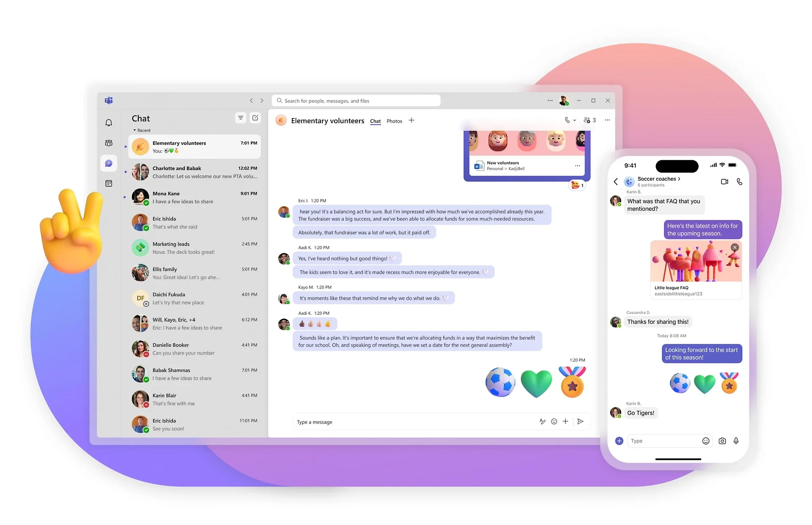
Task: Click the Teams grid/communities icon
Action: coord(109,142)
